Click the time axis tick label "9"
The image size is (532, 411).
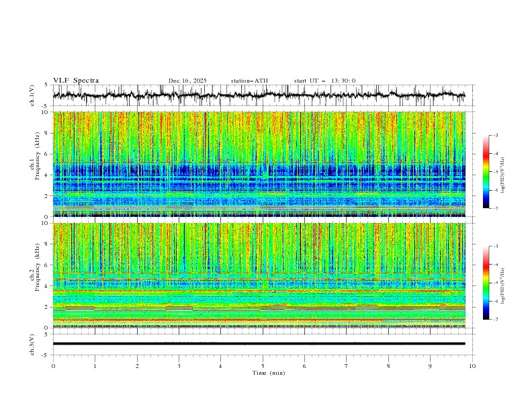pos(430,367)
